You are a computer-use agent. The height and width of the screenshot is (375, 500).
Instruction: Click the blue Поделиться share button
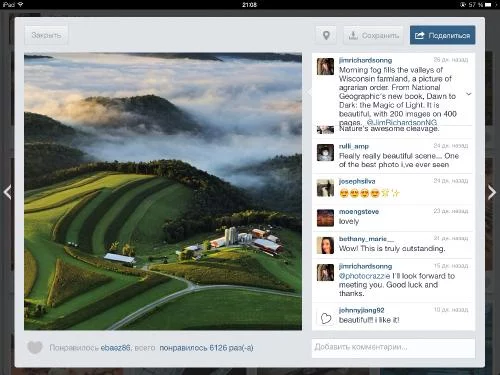[442, 35]
